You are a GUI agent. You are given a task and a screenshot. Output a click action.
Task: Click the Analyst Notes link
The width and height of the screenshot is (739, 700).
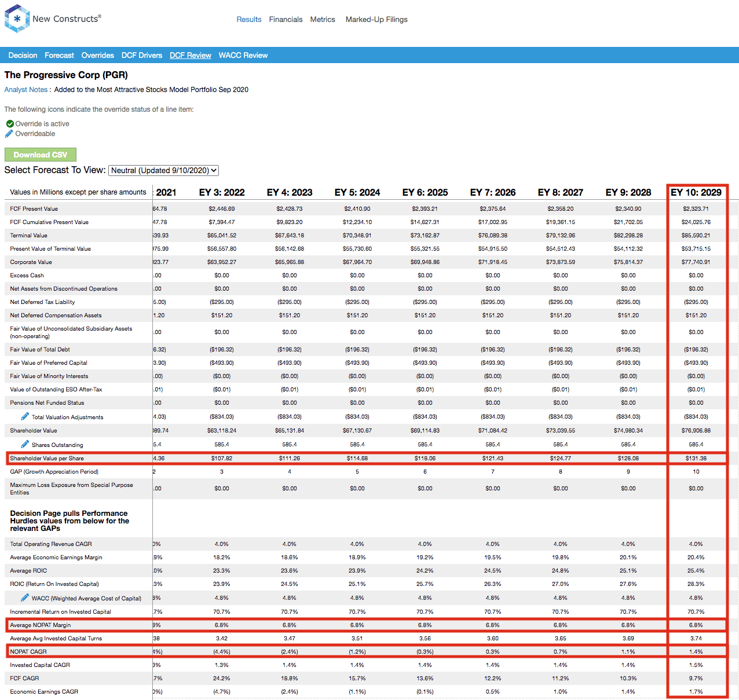click(26, 90)
